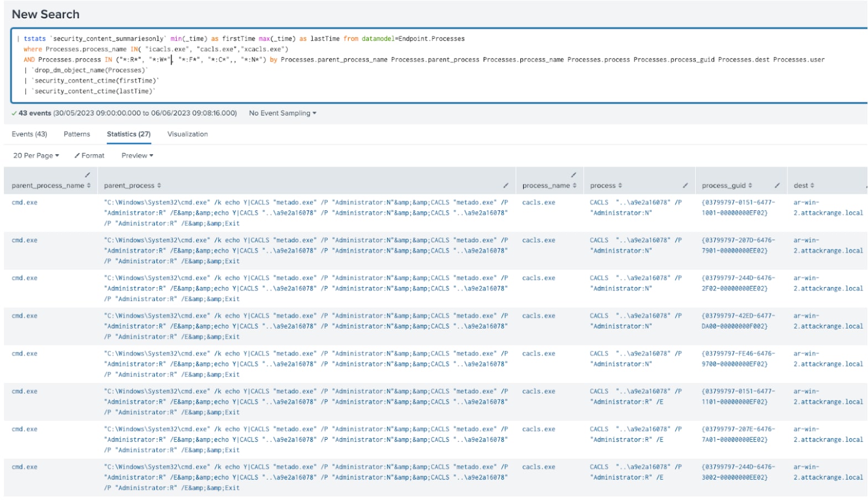Select guid value {03799797-244D-6476-3002-00000000EE02}
The width and height of the screenshot is (868, 500).
point(738,472)
